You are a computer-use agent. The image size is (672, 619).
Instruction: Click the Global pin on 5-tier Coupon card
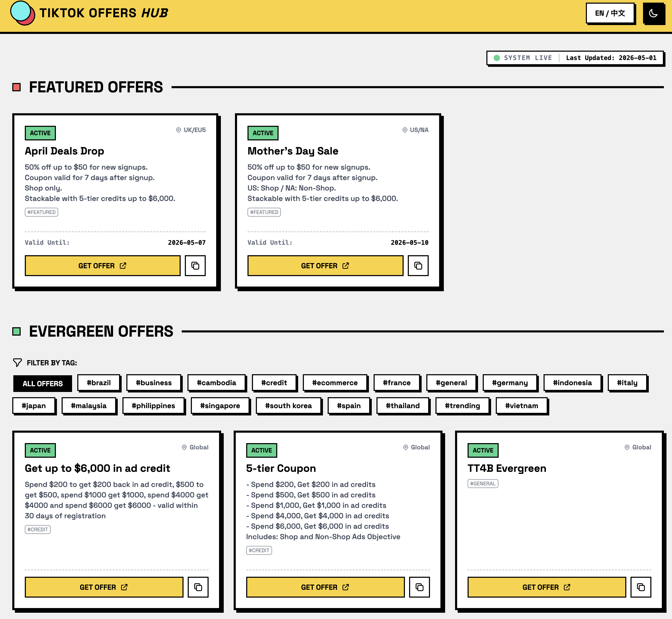pyautogui.click(x=405, y=447)
